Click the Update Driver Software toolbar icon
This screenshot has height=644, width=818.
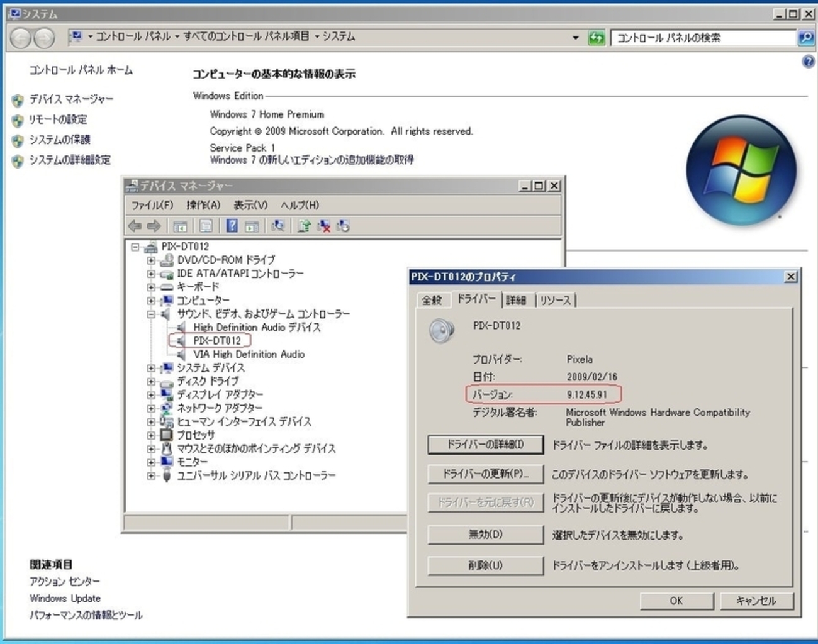(x=304, y=226)
